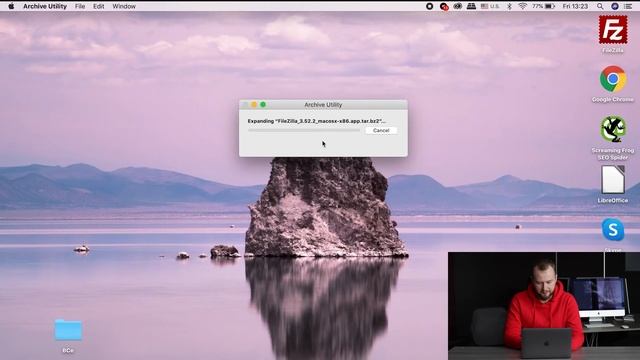Click the webcam video overlay

tap(544, 306)
